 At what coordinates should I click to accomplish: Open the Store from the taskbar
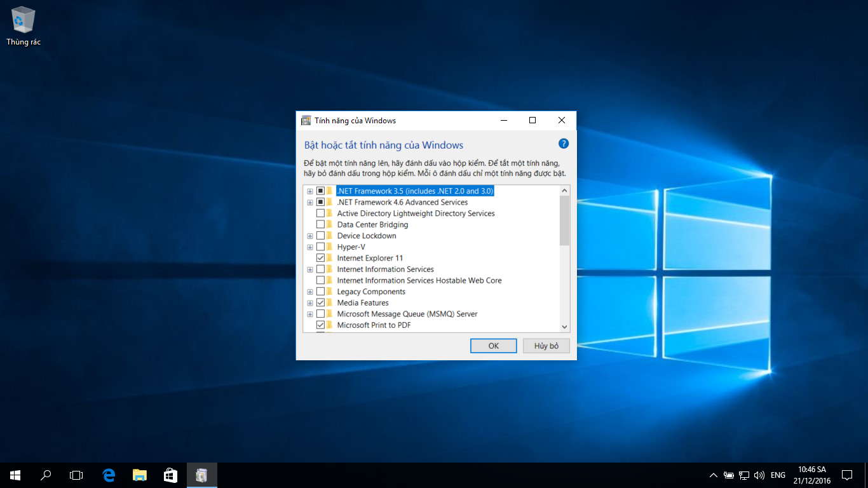tap(170, 475)
